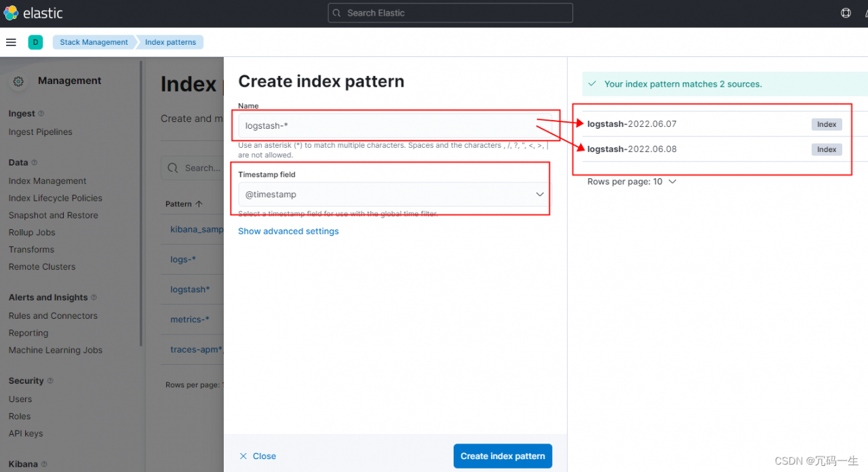Show advanced settings link

pos(288,231)
